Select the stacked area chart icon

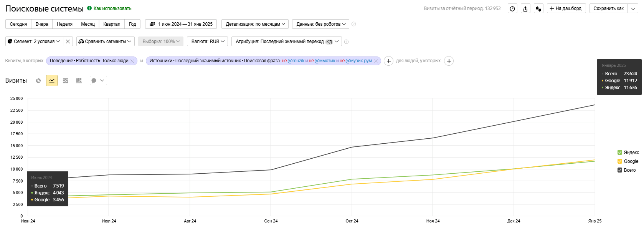pos(66,81)
